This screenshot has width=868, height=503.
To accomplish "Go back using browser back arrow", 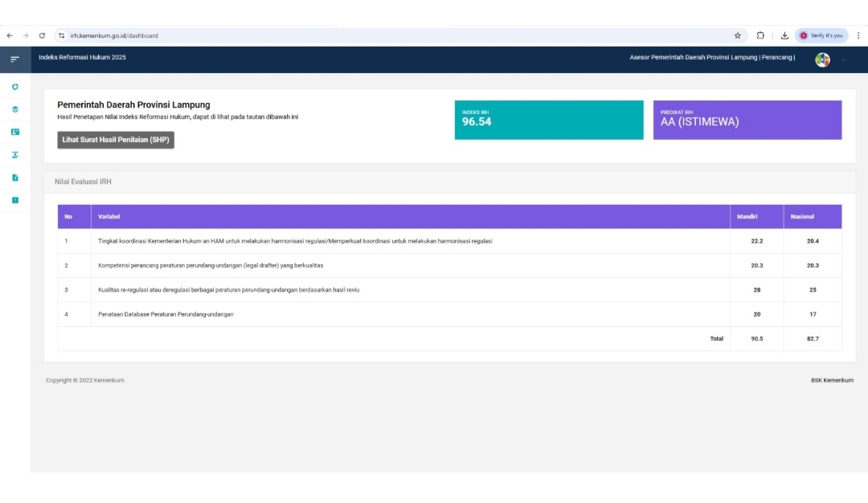I will 10,35.
